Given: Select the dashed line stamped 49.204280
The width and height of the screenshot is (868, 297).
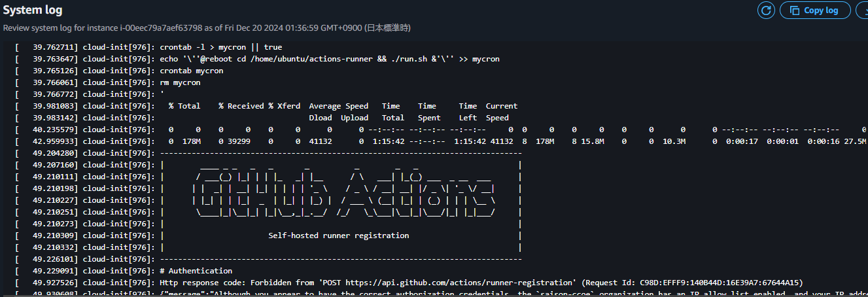Looking at the screenshot, I should (x=268, y=153).
